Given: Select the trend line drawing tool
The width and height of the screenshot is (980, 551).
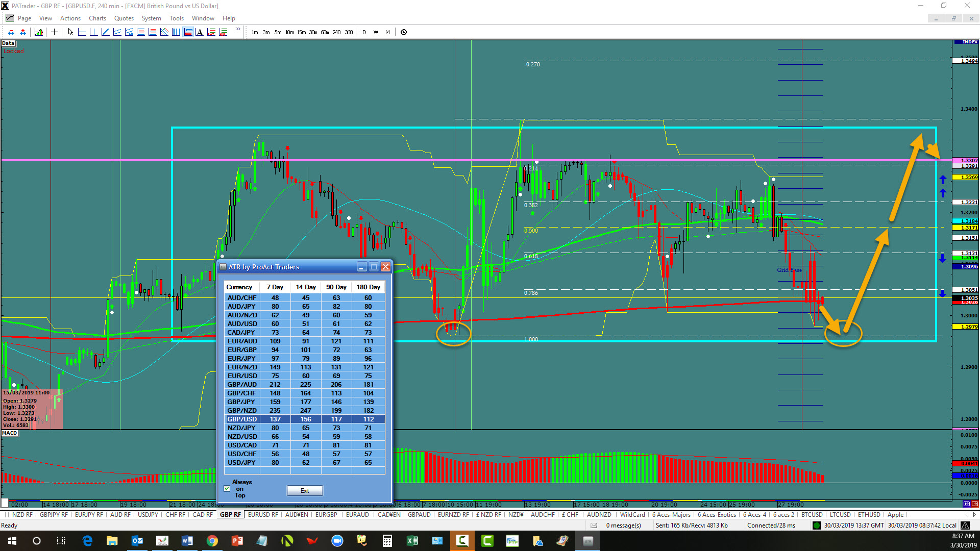Looking at the screenshot, I should click(x=105, y=32).
